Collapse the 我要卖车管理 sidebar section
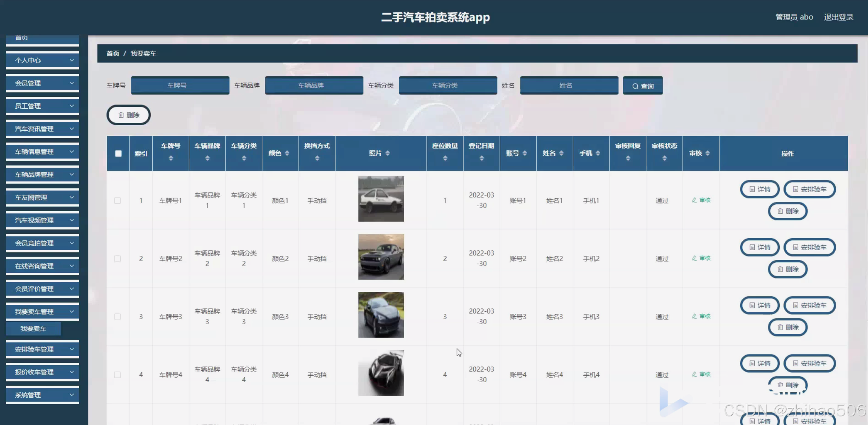 42,312
